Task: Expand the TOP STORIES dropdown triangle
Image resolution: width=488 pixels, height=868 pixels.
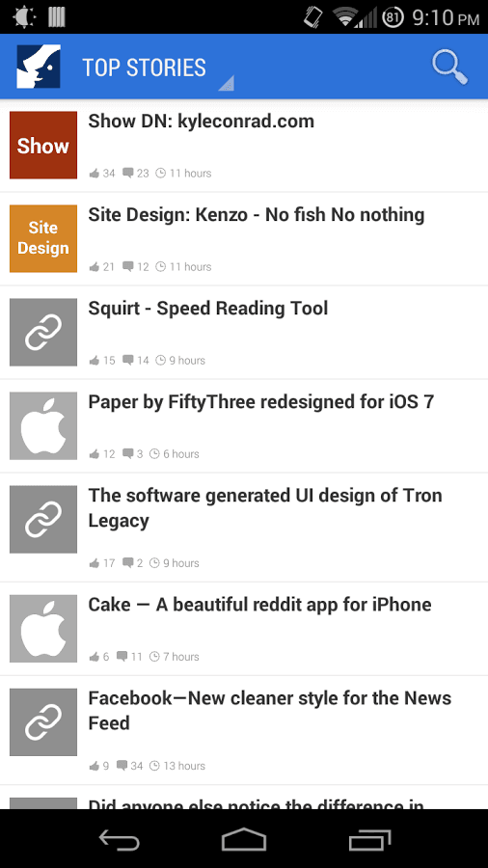Action: pyautogui.click(x=227, y=83)
